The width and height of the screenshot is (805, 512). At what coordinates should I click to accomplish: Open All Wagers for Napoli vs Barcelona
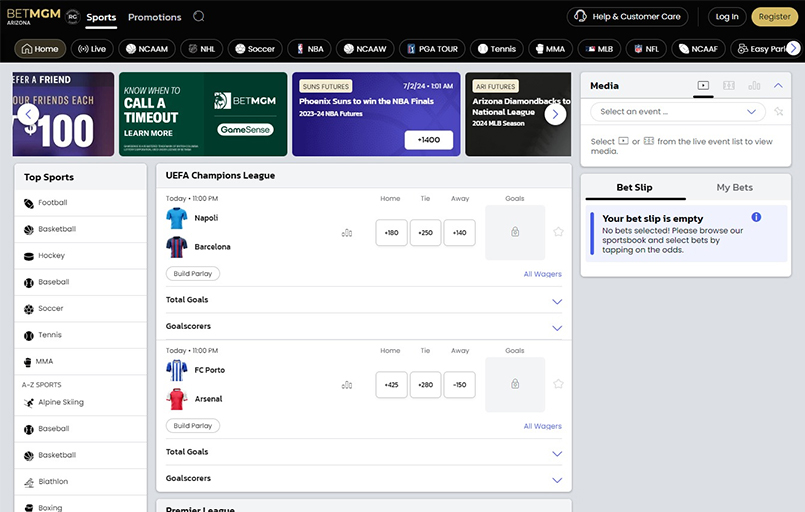[x=542, y=274]
